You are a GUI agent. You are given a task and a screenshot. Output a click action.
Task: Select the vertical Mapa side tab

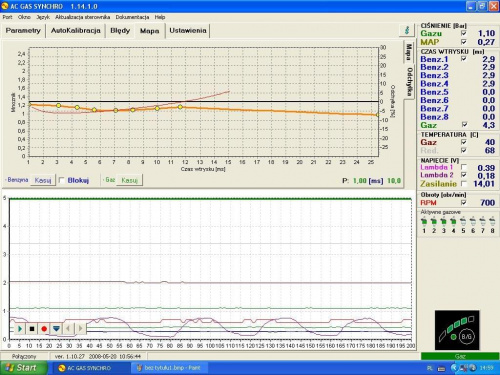tap(408, 52)
